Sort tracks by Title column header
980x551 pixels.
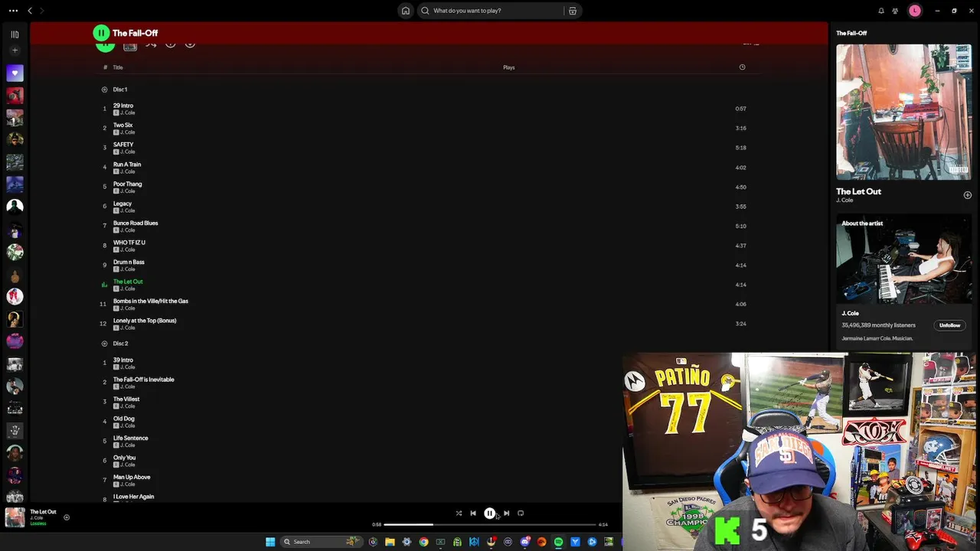click(118, 67)
